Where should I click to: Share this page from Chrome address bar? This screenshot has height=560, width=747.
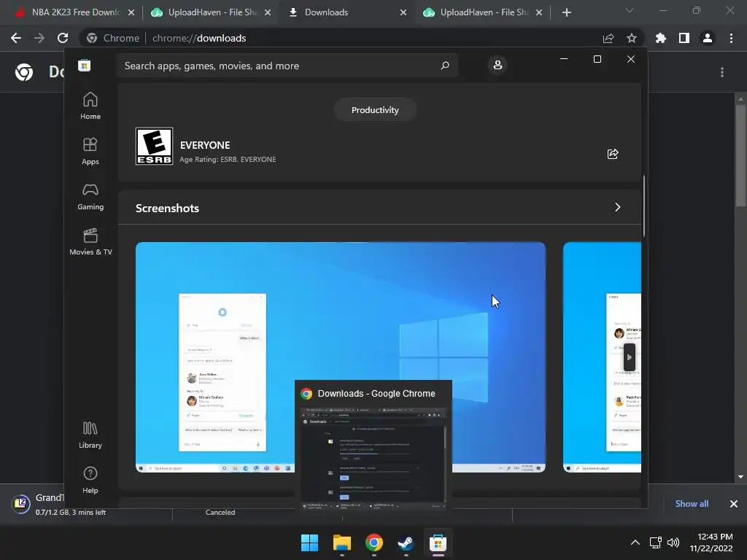(x=608, y=38)
